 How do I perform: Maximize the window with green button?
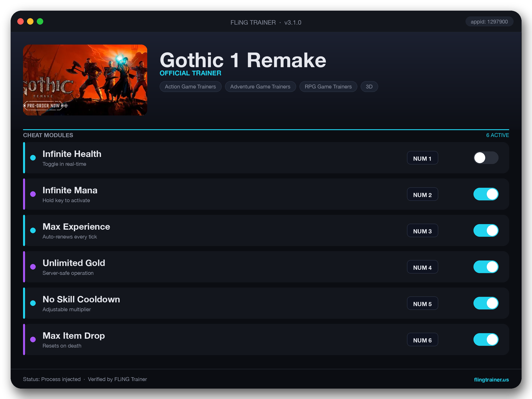40,22
